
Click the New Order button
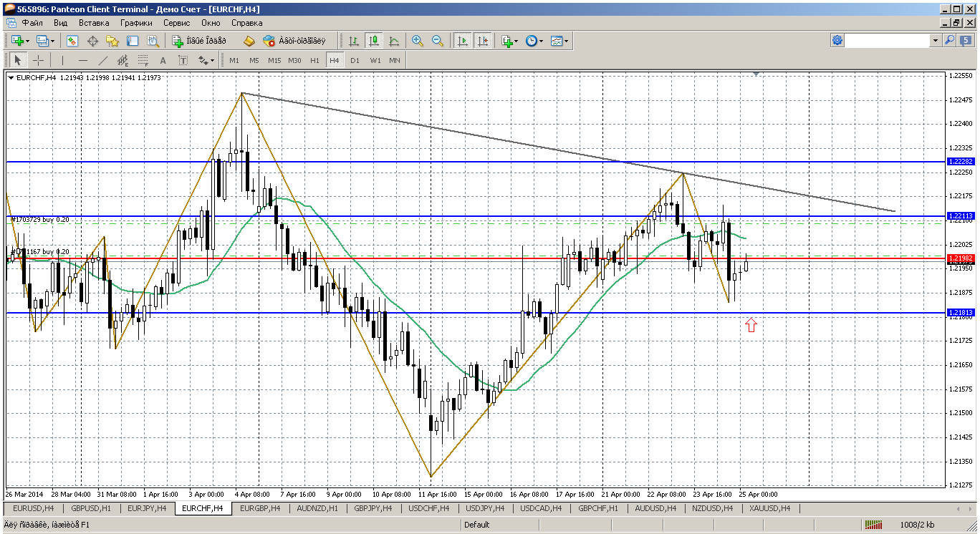coord(198,41)
